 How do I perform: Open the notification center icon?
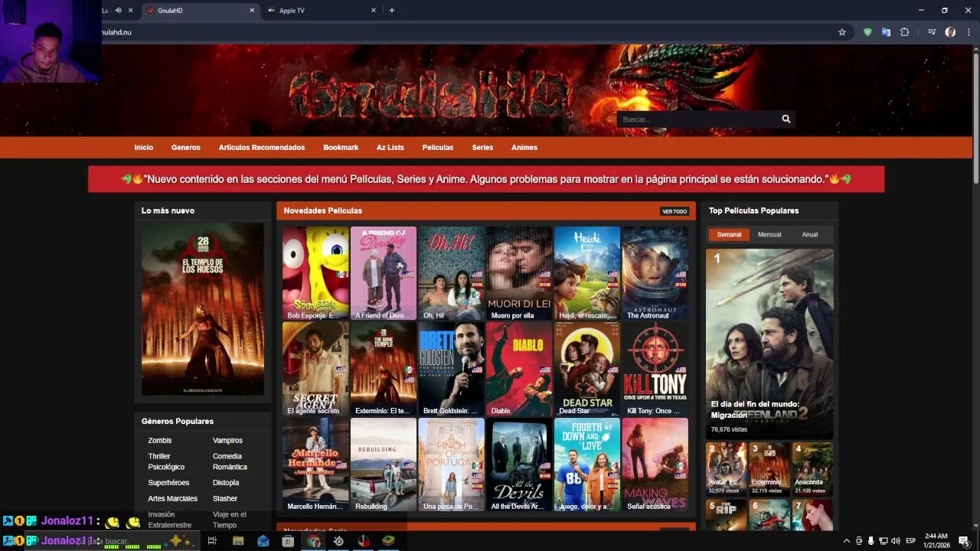[964, 541]
